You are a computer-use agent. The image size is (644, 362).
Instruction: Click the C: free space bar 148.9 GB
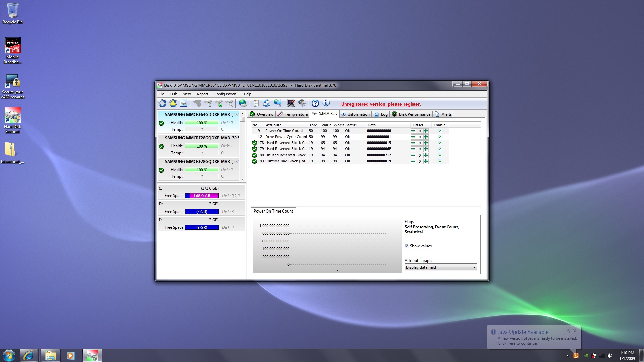pos(202,196)
